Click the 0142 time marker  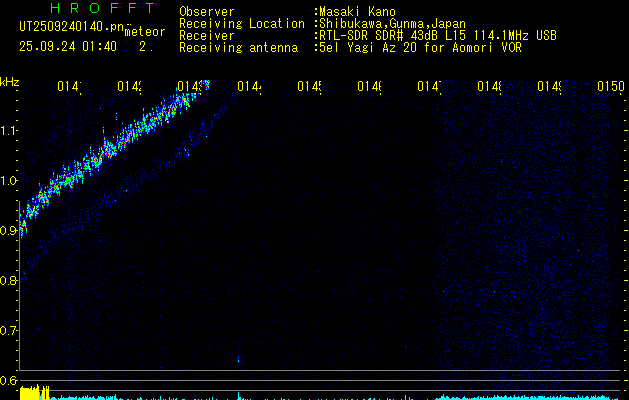pyautogui.click(x=129, y=86)
